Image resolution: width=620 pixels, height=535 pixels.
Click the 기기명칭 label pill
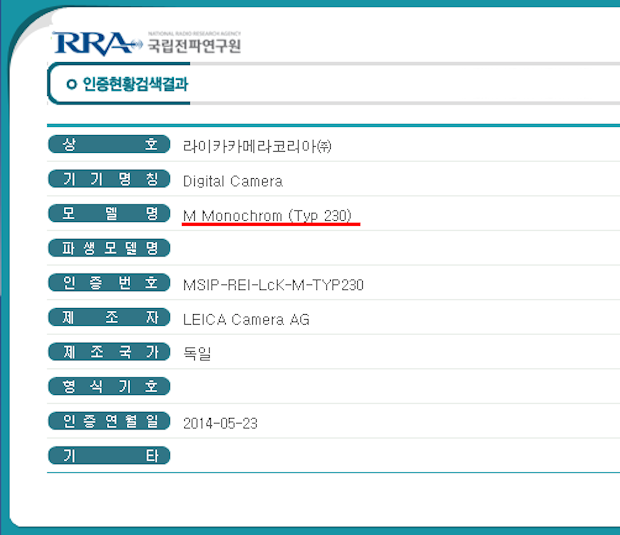(x=109, y=180)
